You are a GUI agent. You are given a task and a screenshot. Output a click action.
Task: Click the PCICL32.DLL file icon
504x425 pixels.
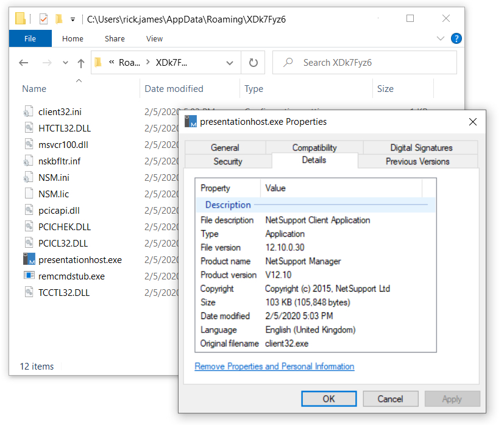pos(29,243)
